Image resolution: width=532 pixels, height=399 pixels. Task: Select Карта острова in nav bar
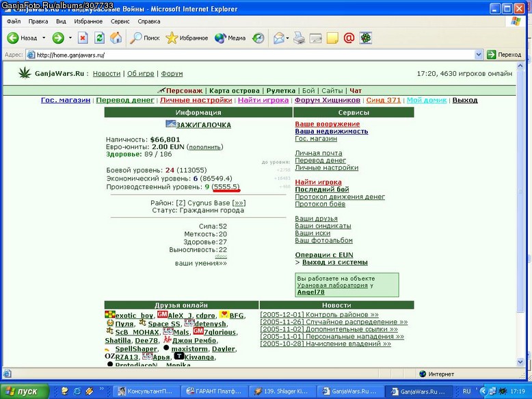234,90
